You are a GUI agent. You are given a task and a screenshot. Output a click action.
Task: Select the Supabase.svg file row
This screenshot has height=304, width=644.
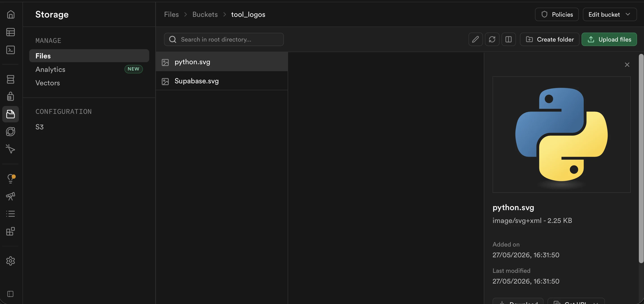(x=222, y=81)
